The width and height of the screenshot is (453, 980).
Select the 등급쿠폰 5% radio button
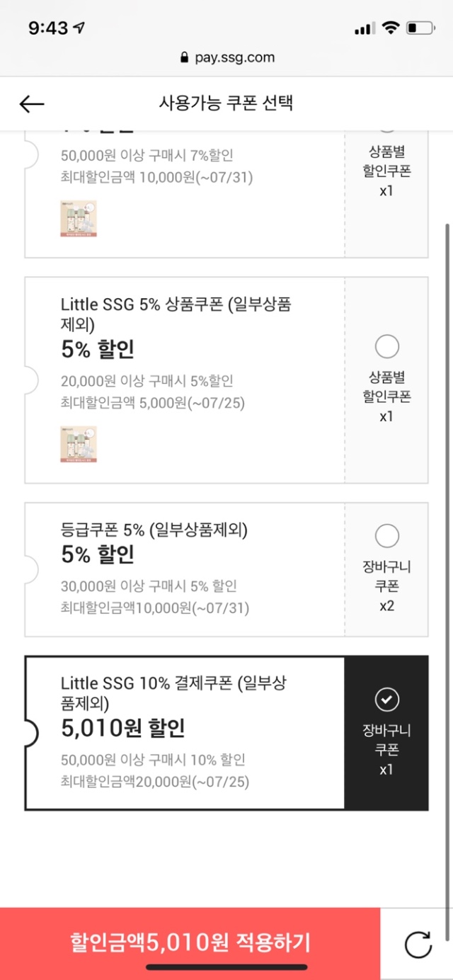pos(386,536)
